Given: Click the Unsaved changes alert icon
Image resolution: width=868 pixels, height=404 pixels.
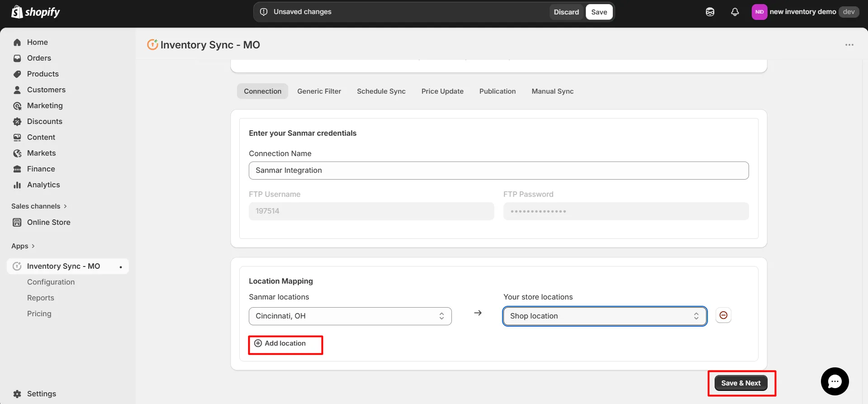Looking at the screenshot, I should point(264,12).
